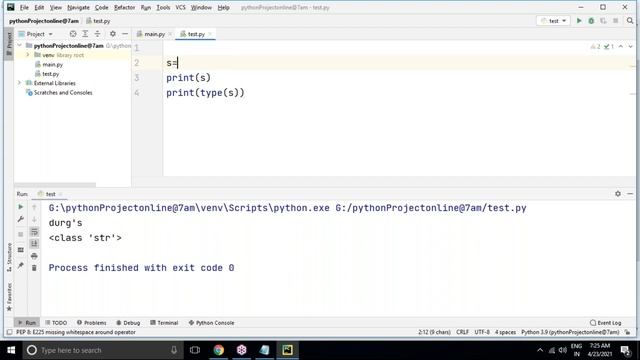640x360 pixels.
Task: Stop process icon in top toolbar
Action: (616, 20)
